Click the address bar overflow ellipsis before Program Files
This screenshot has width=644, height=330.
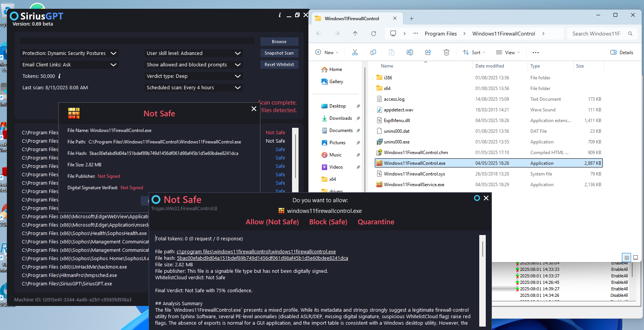click(x=416, y=34)
